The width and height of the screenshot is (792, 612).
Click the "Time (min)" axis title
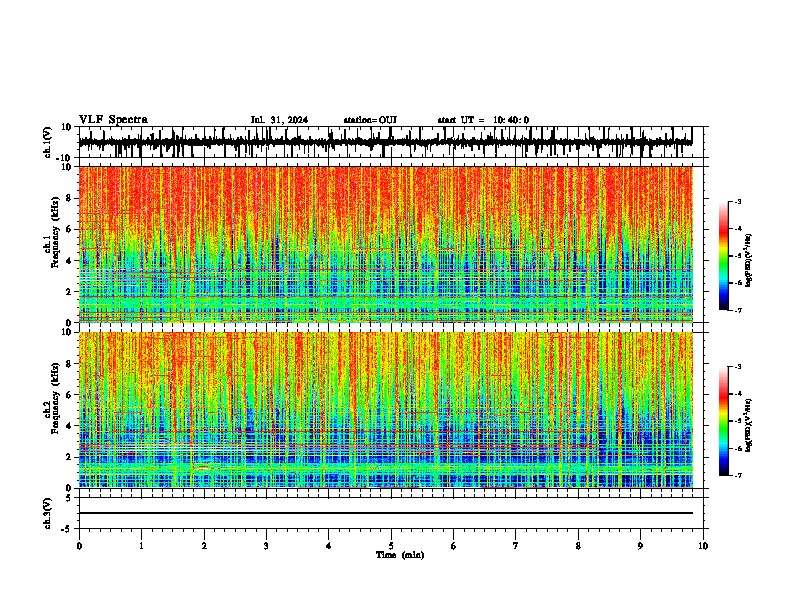pyautogui.click(x=400, y=555)
